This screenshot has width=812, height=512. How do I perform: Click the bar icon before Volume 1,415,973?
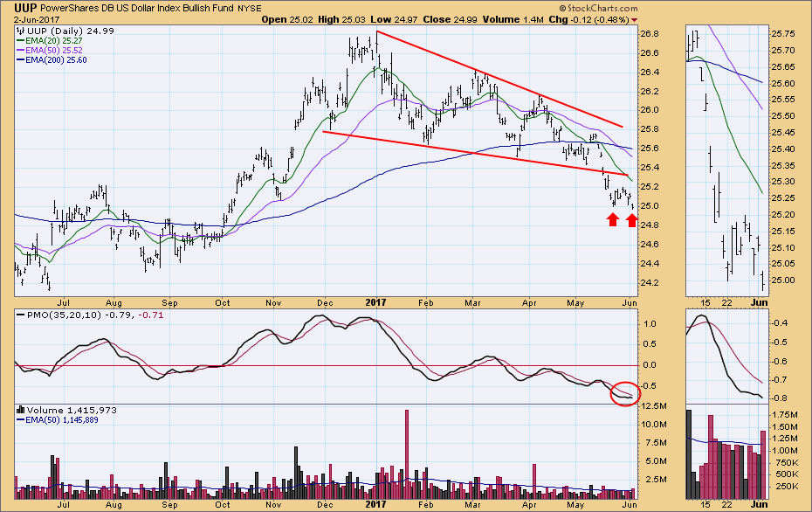coord(21,410)
